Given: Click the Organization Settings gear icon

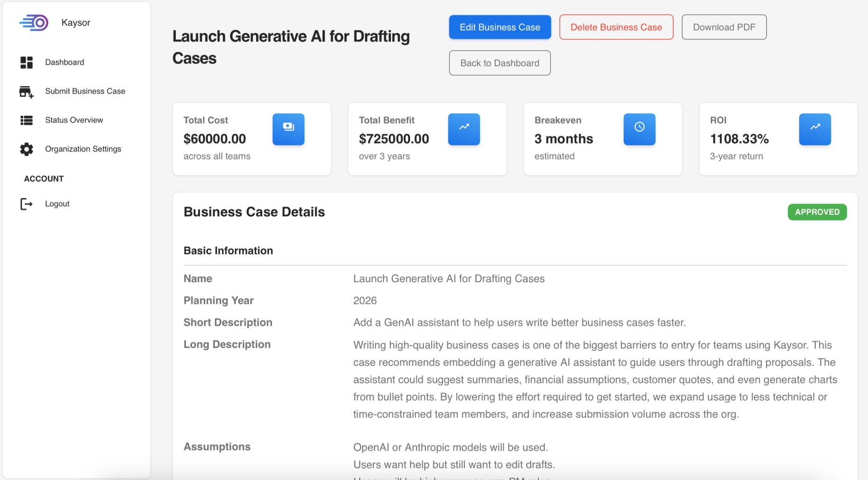Looking at the screenshot, I should [27, 149].
